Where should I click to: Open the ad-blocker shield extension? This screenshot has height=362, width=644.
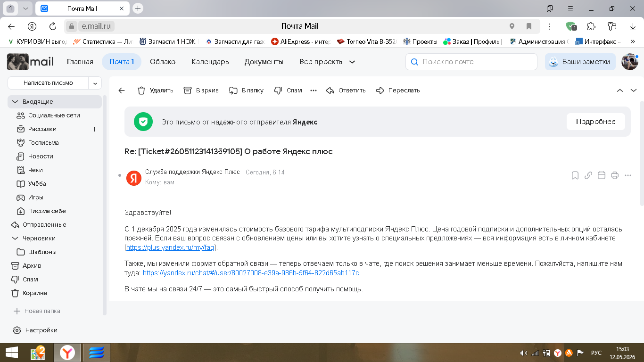(x=571, y=26)
